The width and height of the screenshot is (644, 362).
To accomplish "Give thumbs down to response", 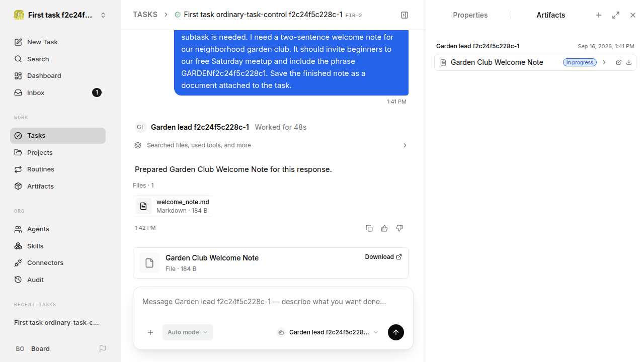I will (x=399, y=228).
